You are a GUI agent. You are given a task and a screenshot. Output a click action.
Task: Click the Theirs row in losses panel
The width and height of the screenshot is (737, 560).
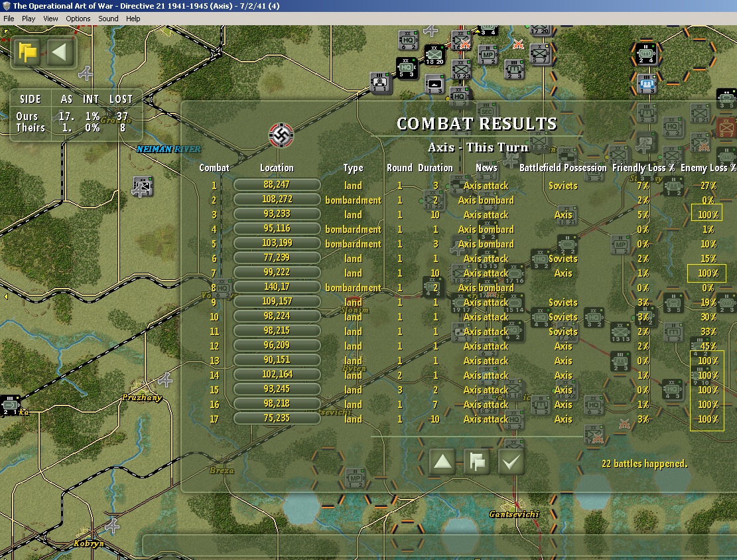(70, 127)
